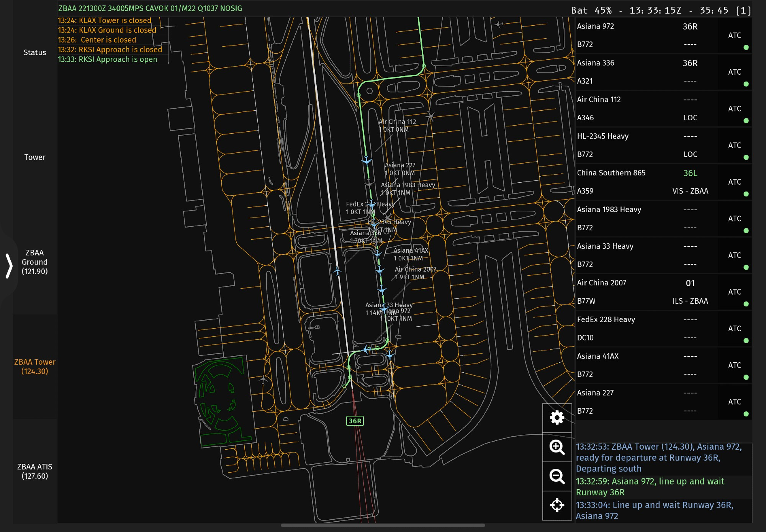
Task: Click ATC button for Asiana 227
Action: click(735, 402)
